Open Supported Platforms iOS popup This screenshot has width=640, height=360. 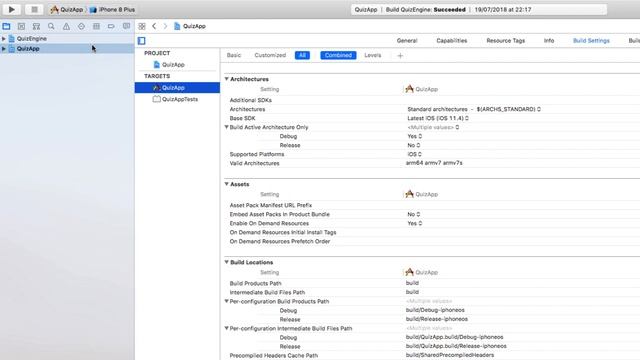[x=414, y=154]
